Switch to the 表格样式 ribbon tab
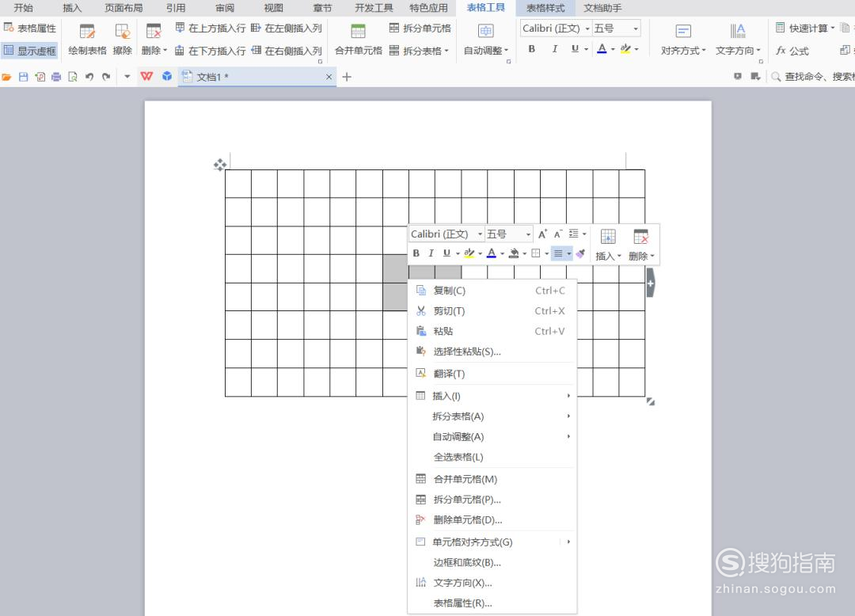The width and height of the screenshot is (855, 616). point(545,8)
